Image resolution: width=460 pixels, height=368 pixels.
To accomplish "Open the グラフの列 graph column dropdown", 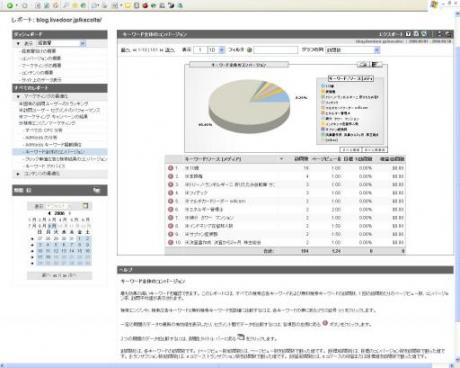I will (377, 50).
